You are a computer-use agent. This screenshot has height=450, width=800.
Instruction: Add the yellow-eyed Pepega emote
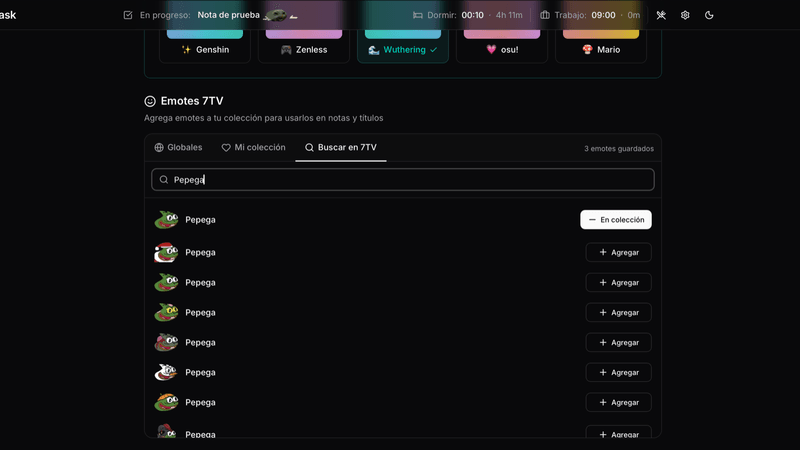pyautogui.click(x=618, y=313)
